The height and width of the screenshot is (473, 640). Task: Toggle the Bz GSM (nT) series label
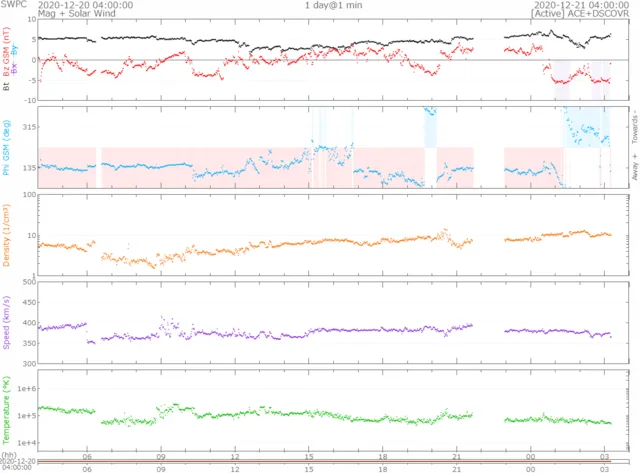tap(6, 52)
